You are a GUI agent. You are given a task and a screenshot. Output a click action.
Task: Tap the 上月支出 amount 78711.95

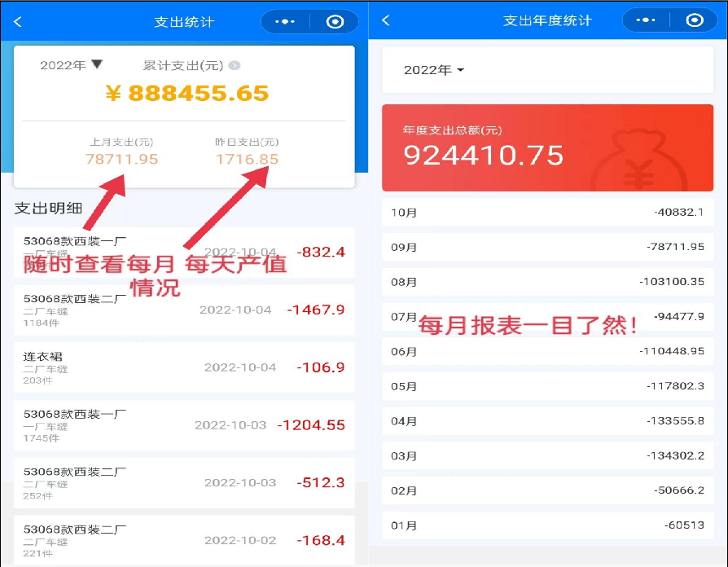[122, 160]
